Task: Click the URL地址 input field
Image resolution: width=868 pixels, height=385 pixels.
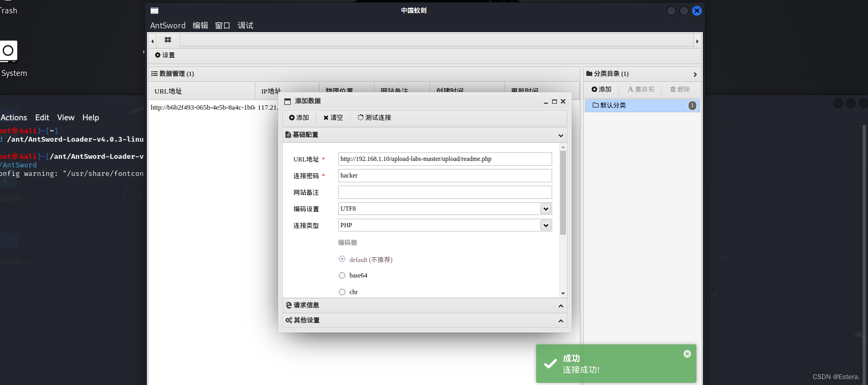Action: [445, 159]
